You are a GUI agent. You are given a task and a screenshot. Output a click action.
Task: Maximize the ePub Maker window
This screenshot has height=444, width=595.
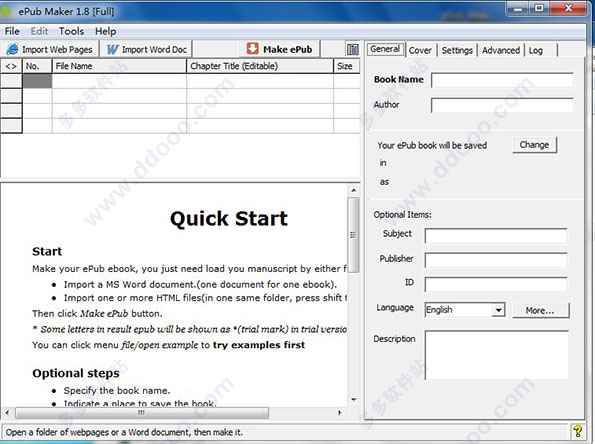click(539, 8)
